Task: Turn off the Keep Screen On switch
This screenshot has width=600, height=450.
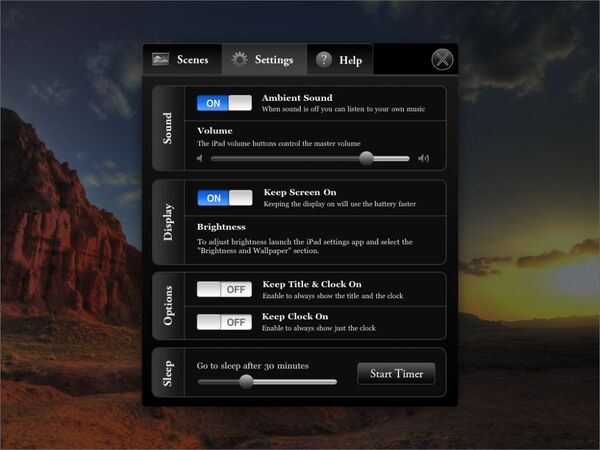Action: pos(225,198)
